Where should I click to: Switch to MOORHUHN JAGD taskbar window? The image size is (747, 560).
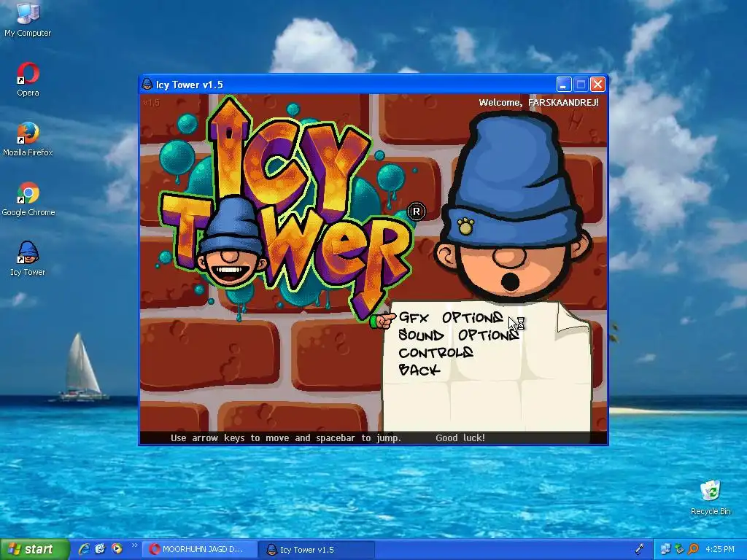click(x=199, y=550)
